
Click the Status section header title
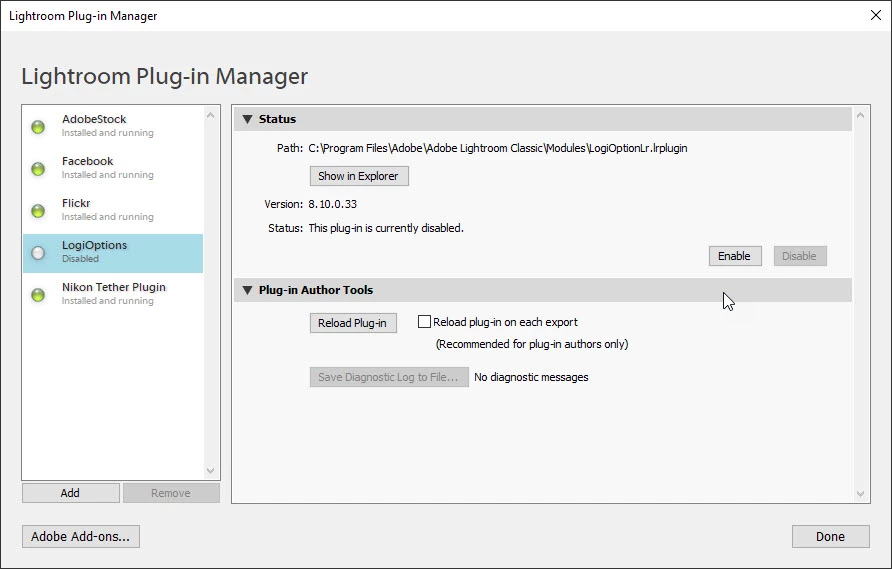pyautogui.click(x=277, y=119)
